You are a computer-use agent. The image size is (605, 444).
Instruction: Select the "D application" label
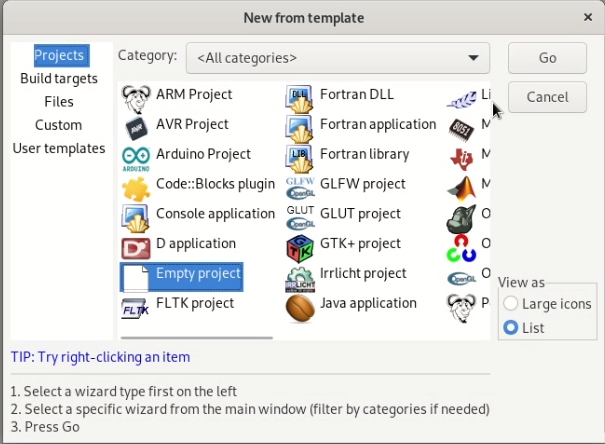(x=196, y=244)
